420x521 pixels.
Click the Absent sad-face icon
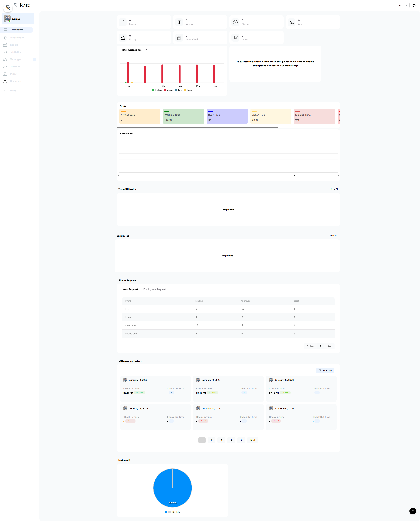(235, 22)
